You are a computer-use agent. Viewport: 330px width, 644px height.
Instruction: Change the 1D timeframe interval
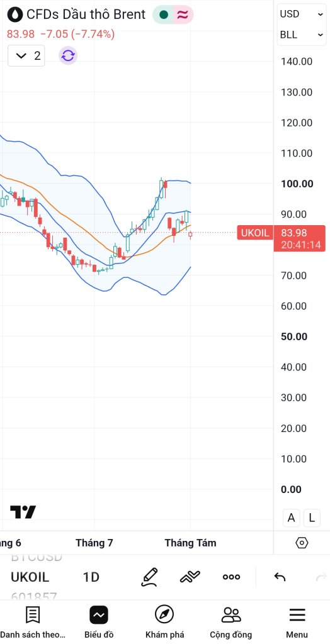[91, 577]
